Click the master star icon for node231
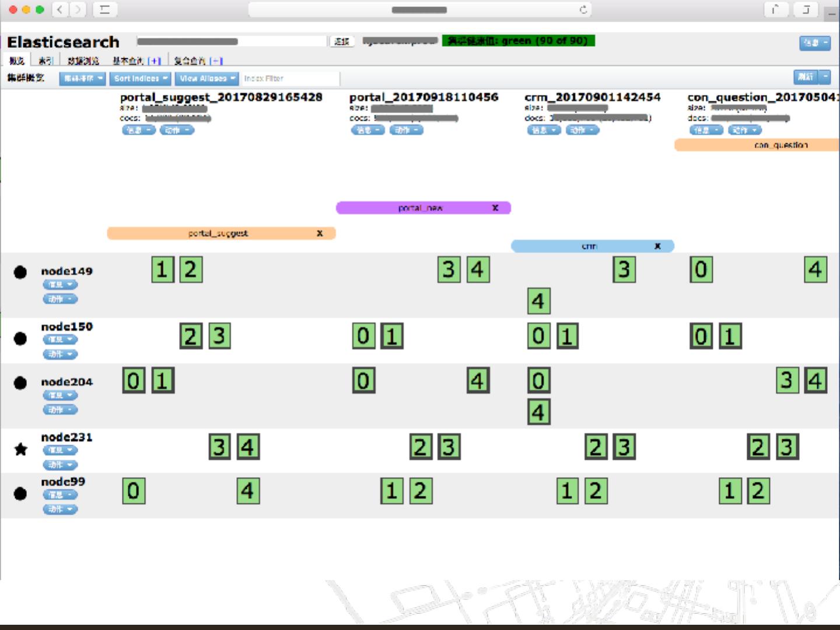Image resolution: width=840 pixels, height=630 pixels. click(x=20, y=449)
